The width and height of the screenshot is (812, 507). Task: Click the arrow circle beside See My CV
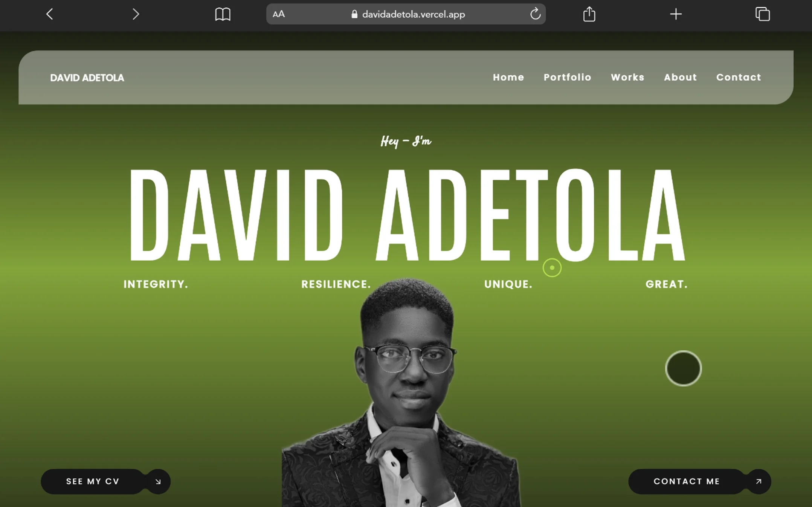tap(158, 481)
